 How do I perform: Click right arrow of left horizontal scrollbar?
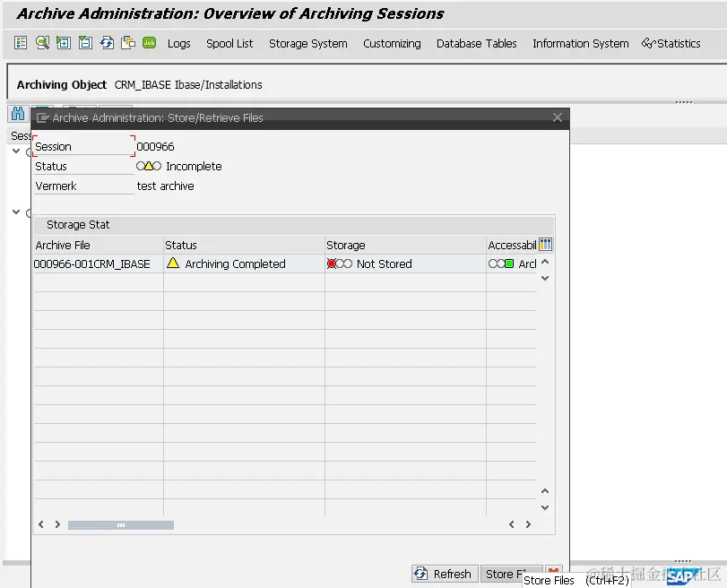click(x=57, y=524)
